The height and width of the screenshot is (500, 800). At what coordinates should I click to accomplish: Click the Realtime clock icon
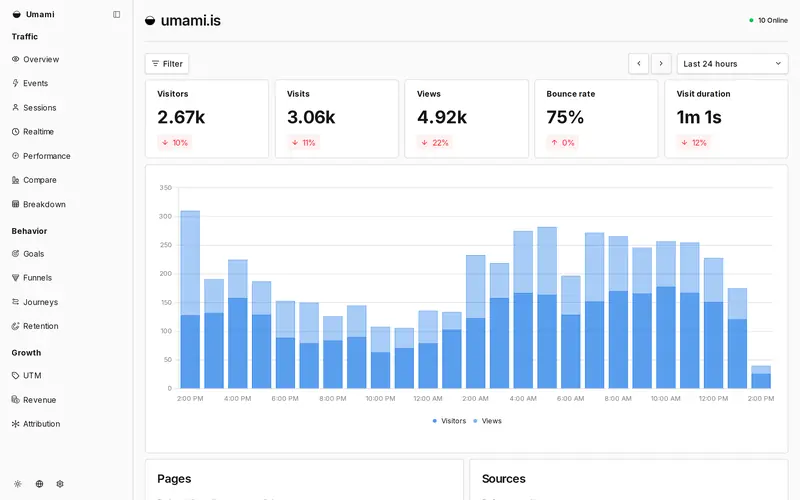click(x=15, y=132)
